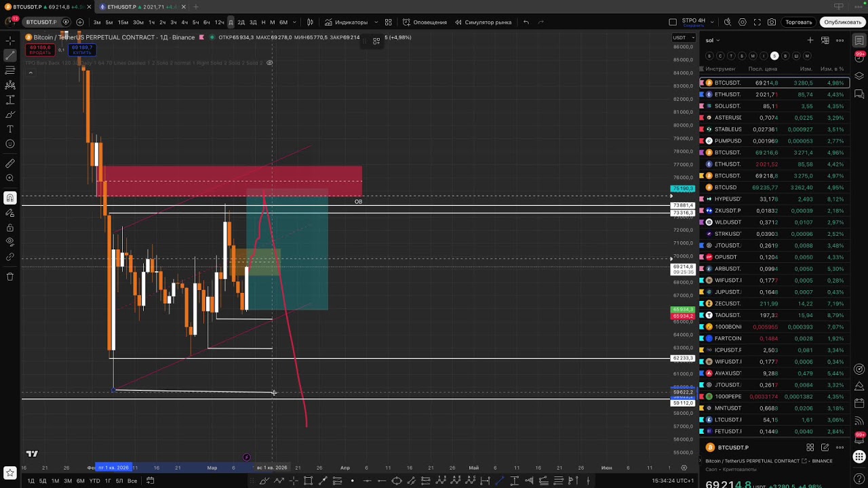Set date range to 1М
This screenshot has width=868, height=488.
point(56,481)
